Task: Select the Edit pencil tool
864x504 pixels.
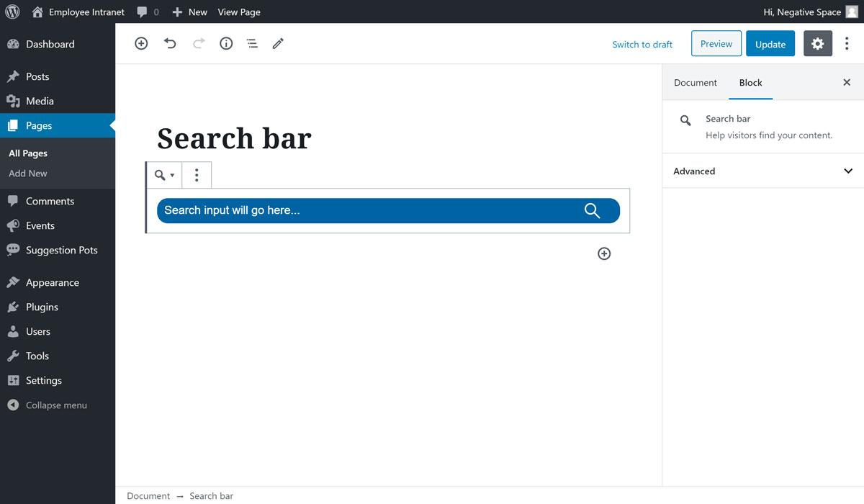Action: 278,43
